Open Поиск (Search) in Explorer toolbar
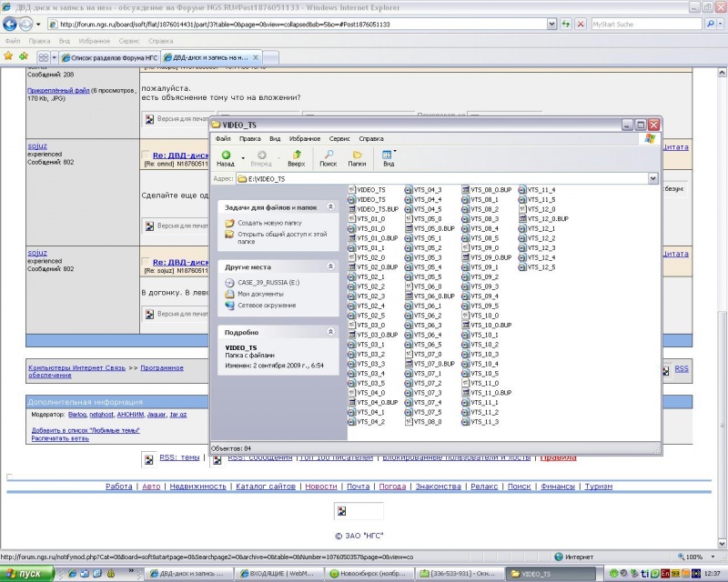This screenshot has width=728, height=582. [x=328, y=158]
